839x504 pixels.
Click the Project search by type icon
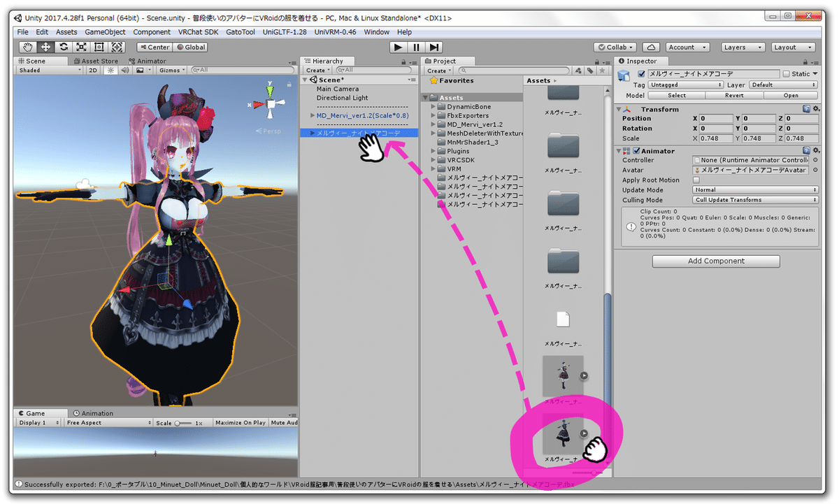pyautogui.click(x=578, y=71)
